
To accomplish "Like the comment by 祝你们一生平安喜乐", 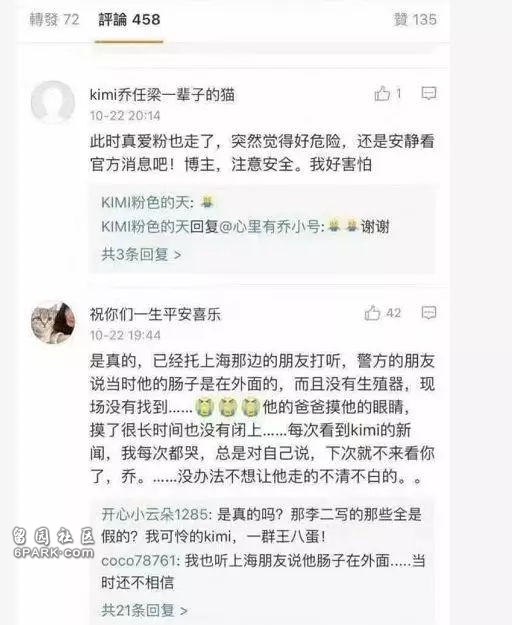I will tap(382, 313).
